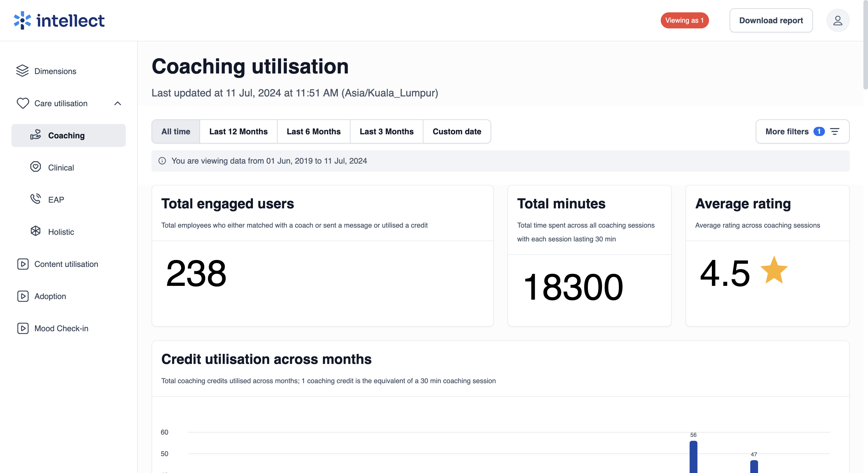Click the y-axis label 50
The width and height of the screenshot is (868, 473).
(x=164, y=453)
